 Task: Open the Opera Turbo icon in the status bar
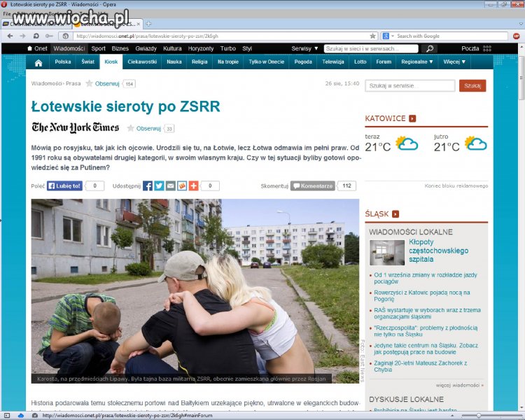tap(35, 415)
